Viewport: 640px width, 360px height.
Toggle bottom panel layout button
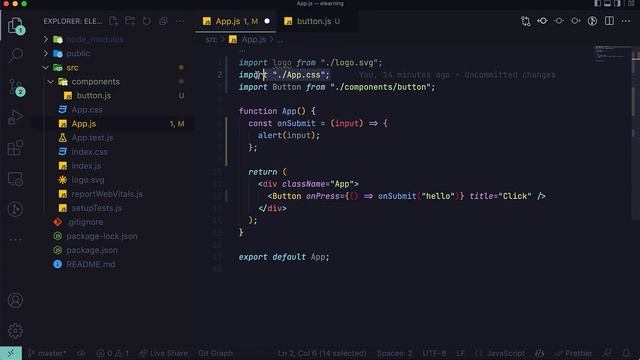coord(608,4)
